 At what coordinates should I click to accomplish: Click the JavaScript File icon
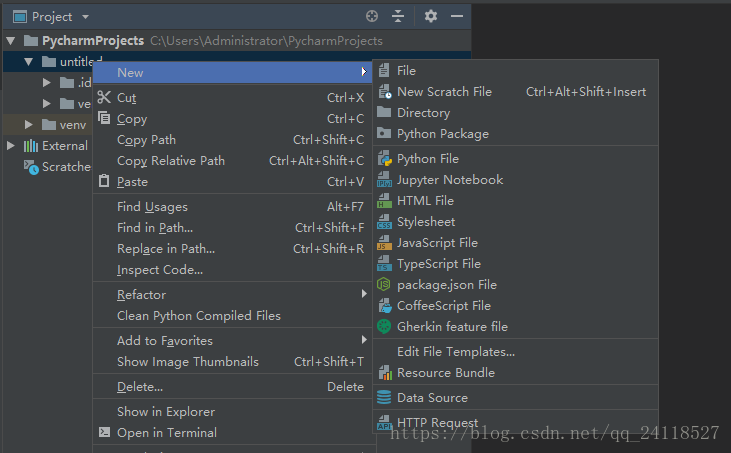tap(384, 242)
